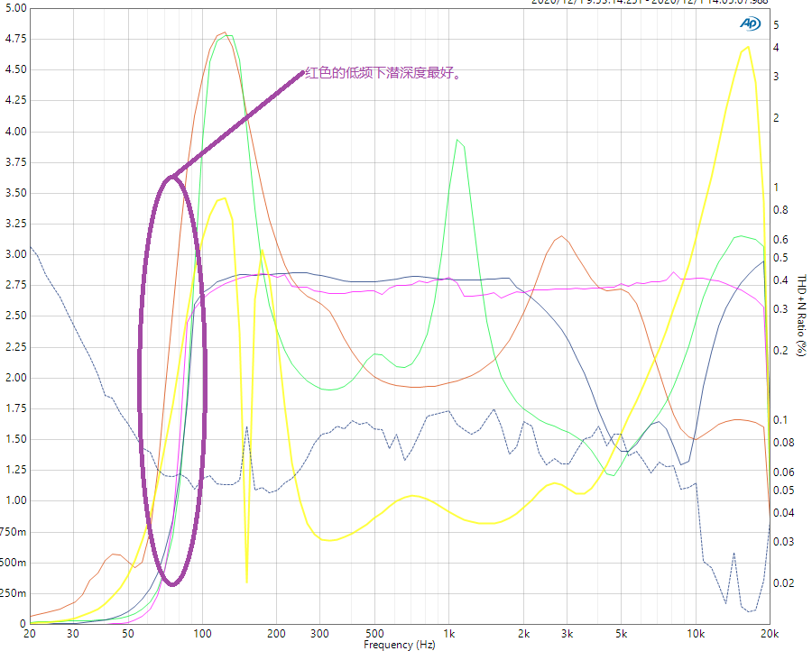Click the "1k" frequency axis tick label
The width and height of the screenshot is (812, 651).
tap(449, 634)
